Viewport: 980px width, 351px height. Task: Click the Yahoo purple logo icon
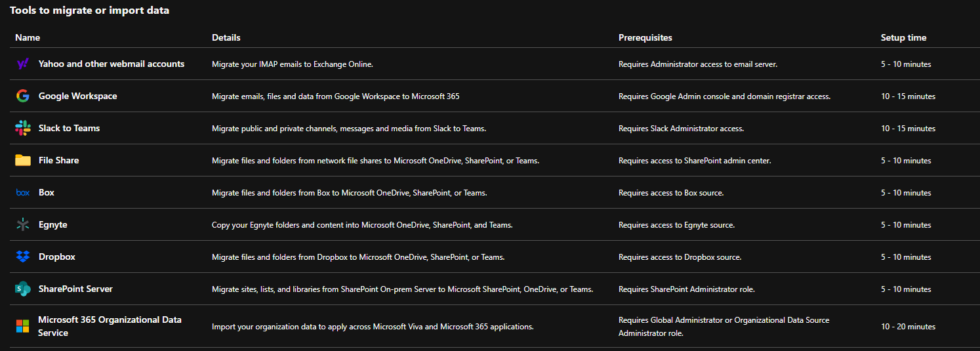tap(22, 64)
